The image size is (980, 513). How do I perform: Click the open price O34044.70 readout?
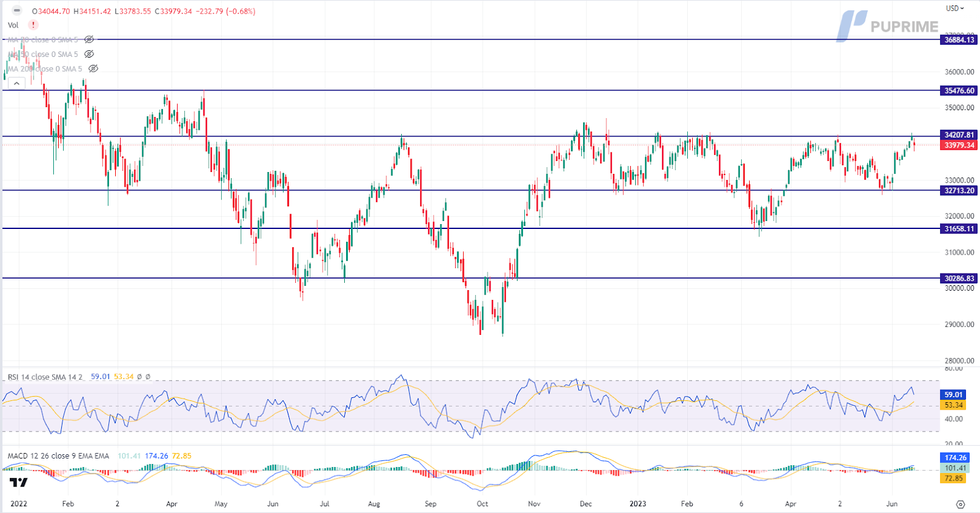pyautogui.click(x=51, y=11)
